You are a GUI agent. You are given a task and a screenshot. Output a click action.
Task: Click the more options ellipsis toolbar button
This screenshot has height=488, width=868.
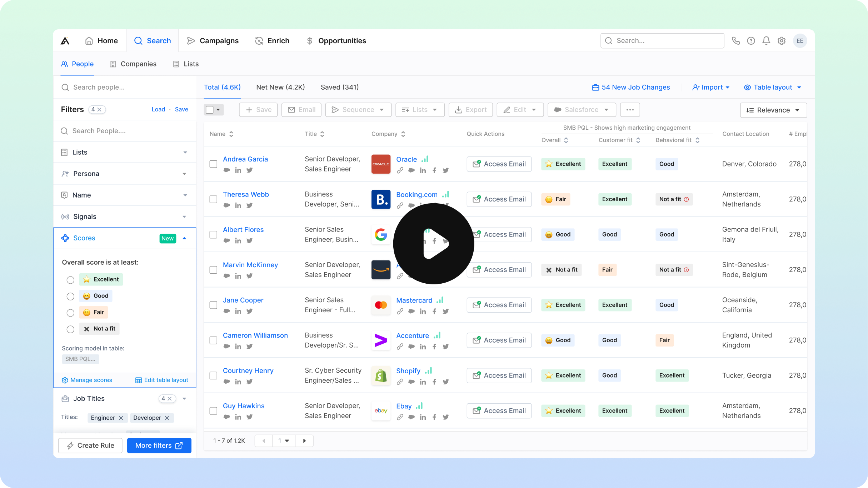630,110
